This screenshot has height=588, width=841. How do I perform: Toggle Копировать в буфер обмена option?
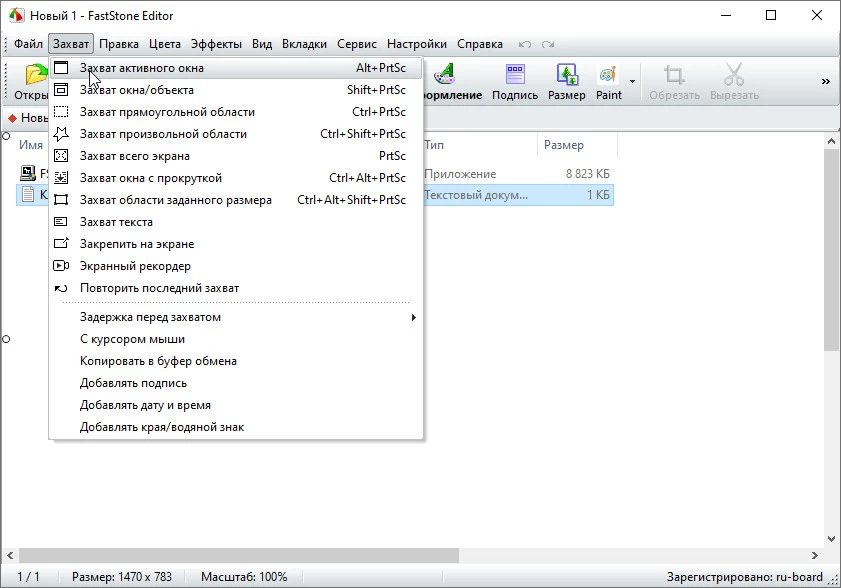pos(236,361)
